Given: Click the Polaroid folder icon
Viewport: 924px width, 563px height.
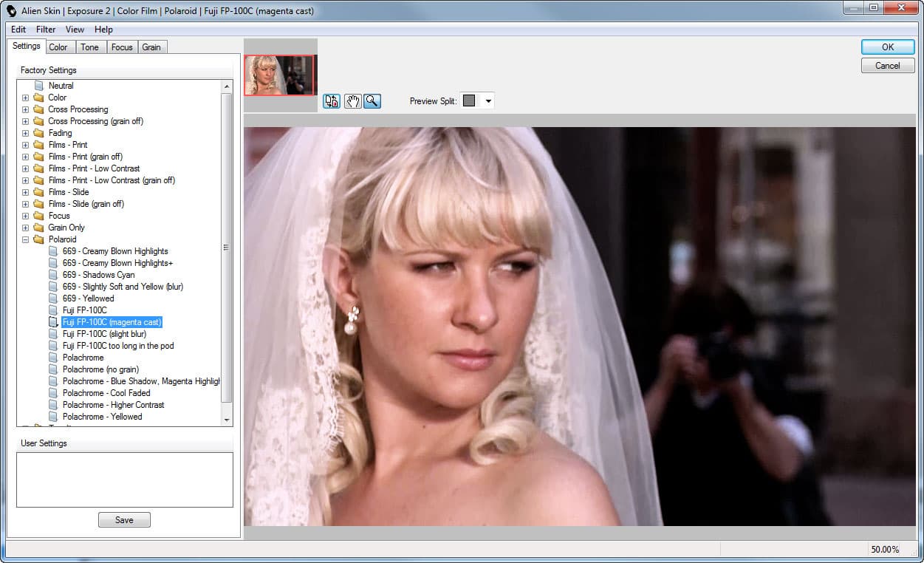Looking at the screenshot, I should click(x=38, y=239).
